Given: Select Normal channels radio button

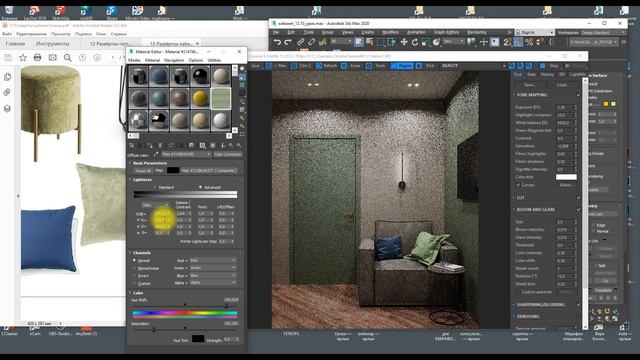Looking at the screenshot, I should [x=134, y=260].
